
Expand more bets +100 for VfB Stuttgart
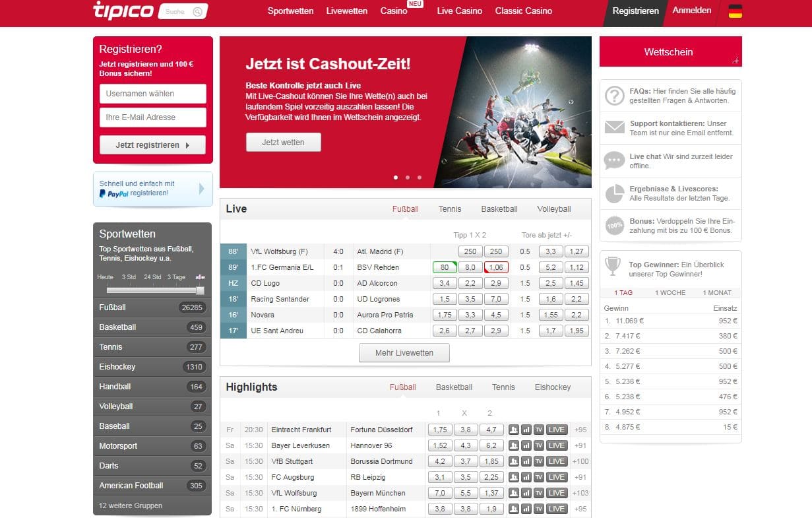pos(580,461)
